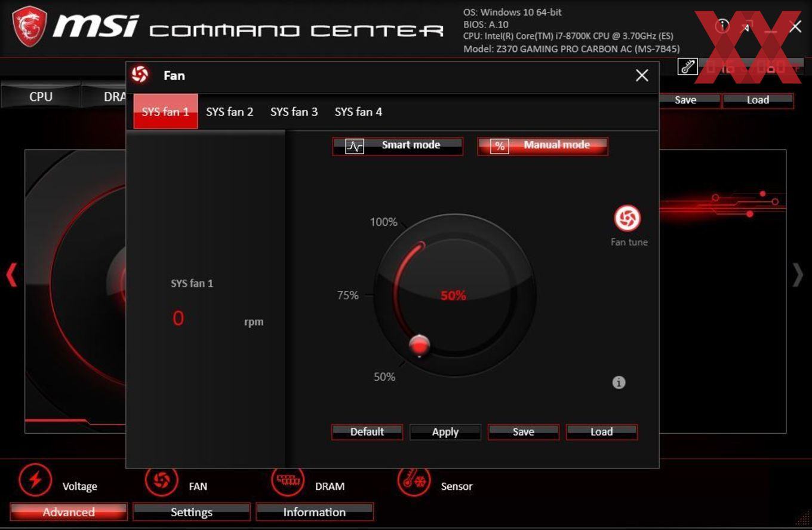Click the red fan speed dial knob
The width and height of the screenshot is (812, 530).
point(419,345)
